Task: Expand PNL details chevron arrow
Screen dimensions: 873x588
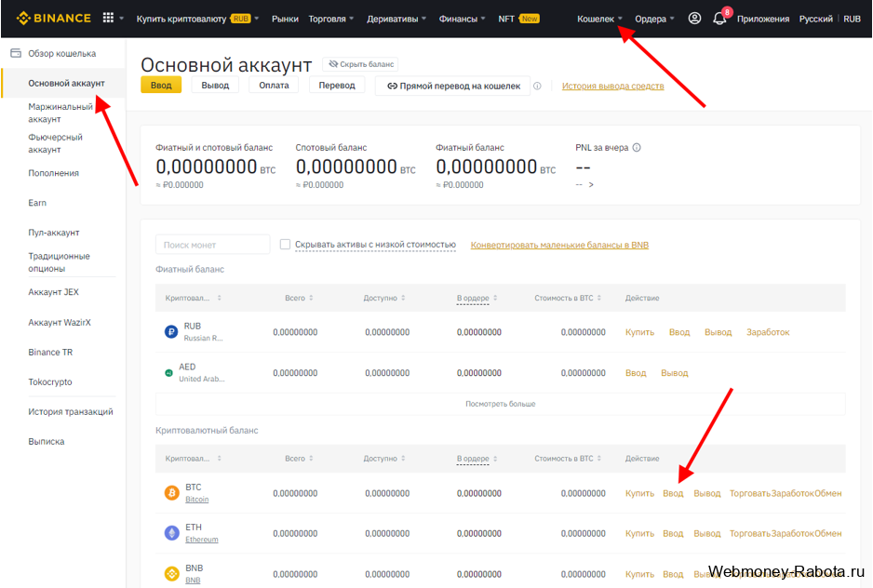Action: tap(591, 184)
